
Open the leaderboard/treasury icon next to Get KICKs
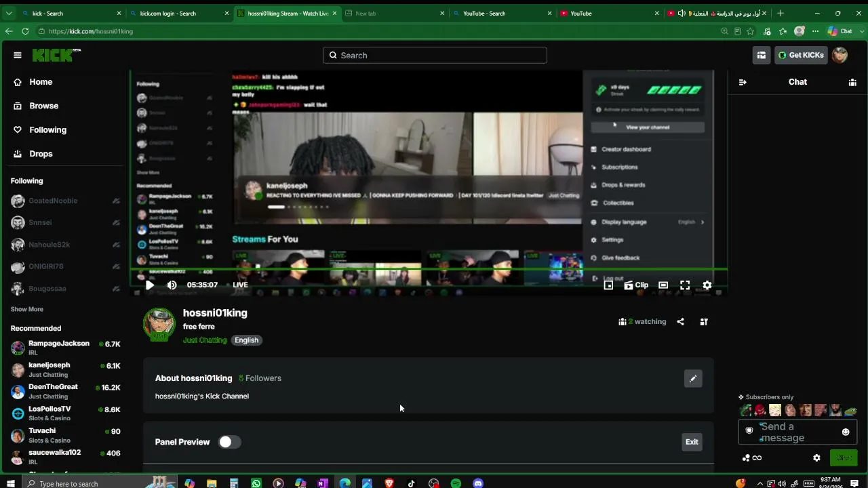click(x=762, y=56)
